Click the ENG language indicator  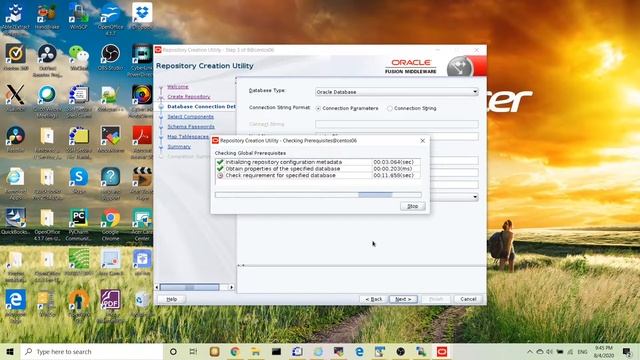point(582,351)
